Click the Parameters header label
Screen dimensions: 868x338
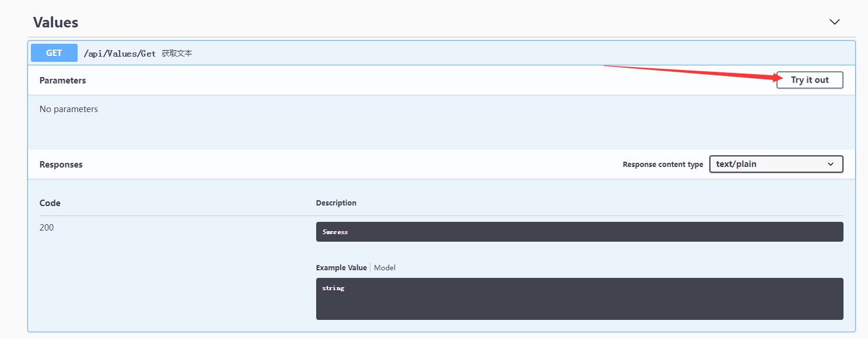(62, 81)
